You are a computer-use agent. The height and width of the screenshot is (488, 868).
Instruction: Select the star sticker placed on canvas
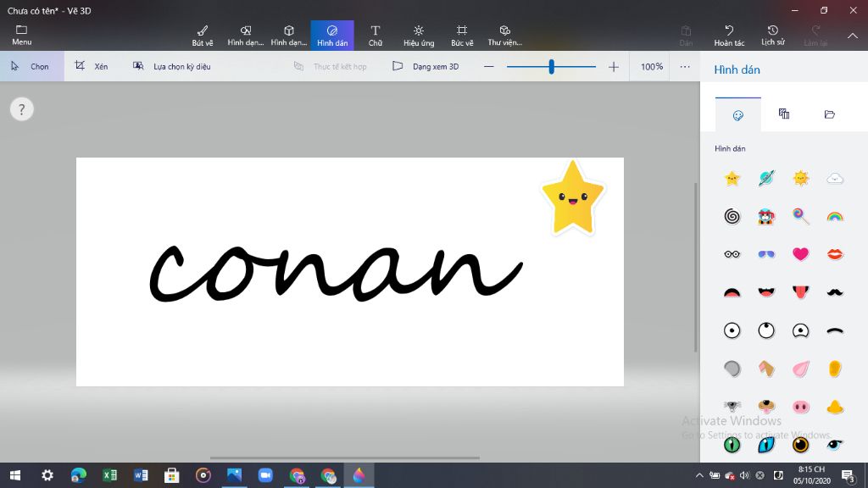(x=573, y=198)
